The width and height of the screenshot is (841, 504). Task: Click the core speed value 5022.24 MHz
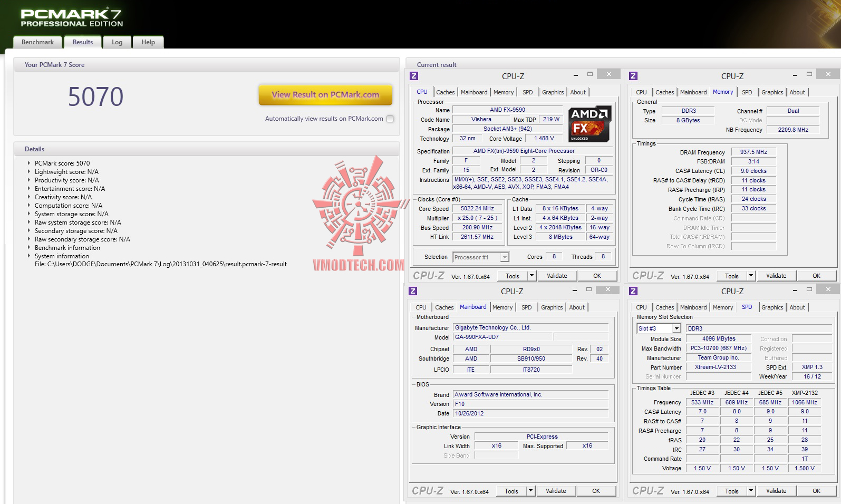click(477, 209)
